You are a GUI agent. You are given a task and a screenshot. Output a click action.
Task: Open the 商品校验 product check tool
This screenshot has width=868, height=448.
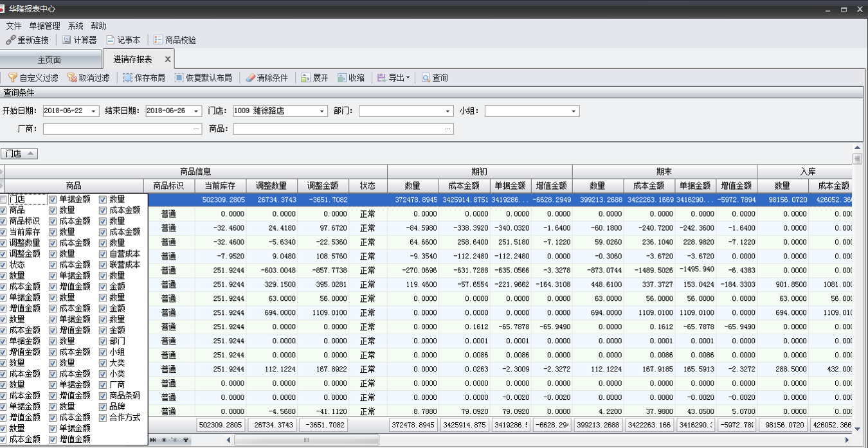click(158, 39)
